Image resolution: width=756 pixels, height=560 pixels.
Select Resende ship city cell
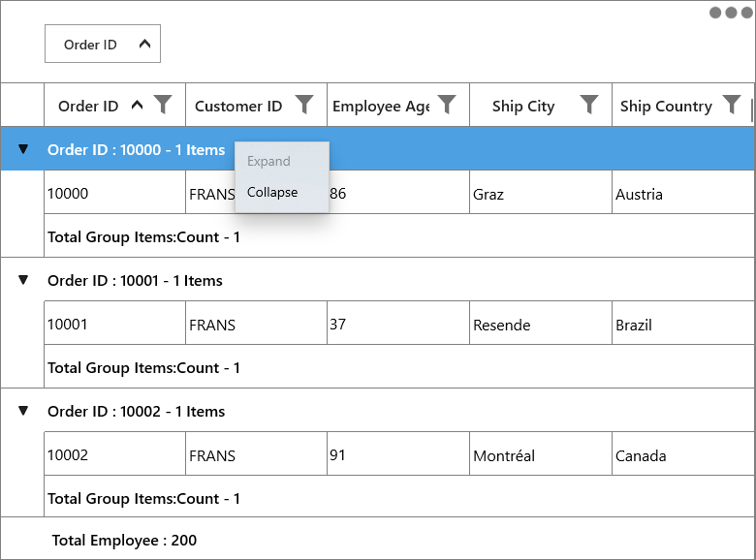click(541, 323)
